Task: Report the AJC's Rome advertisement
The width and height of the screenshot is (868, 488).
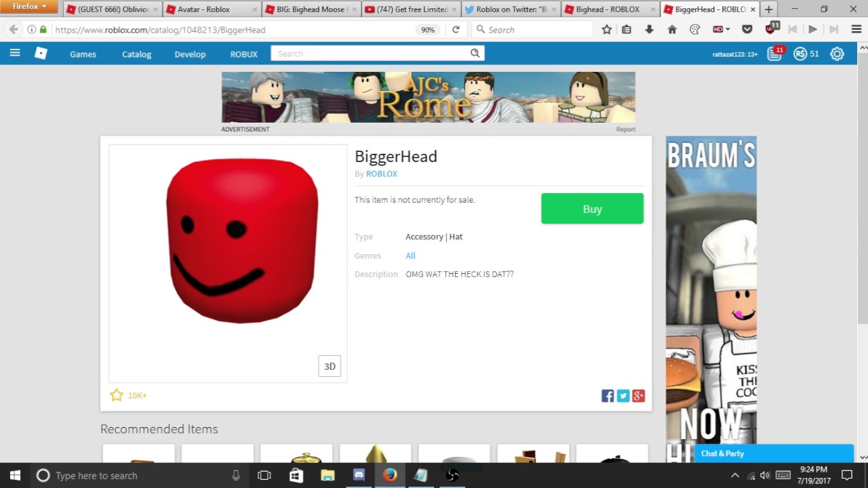Action: 626,129
